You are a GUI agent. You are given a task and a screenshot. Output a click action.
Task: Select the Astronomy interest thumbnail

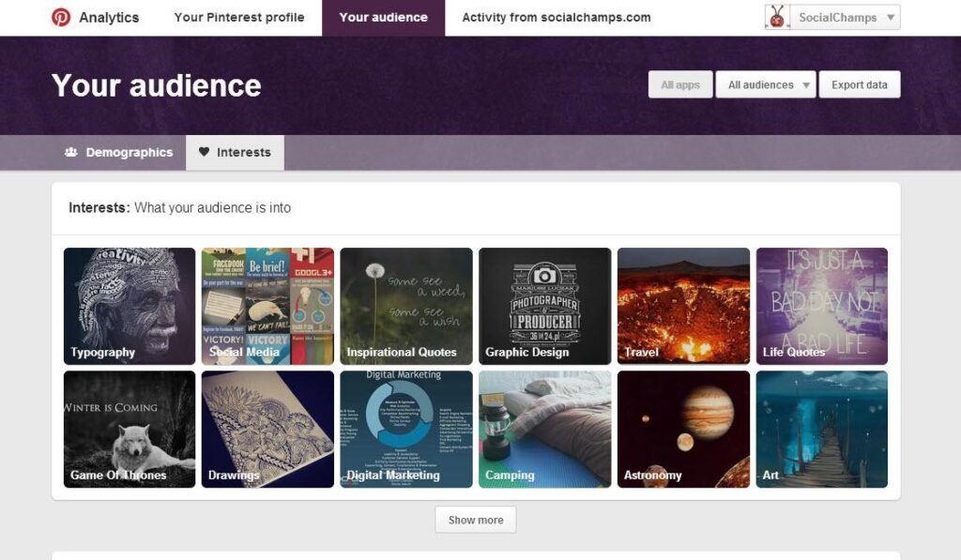pyautogui.click(x=683, y=429)
